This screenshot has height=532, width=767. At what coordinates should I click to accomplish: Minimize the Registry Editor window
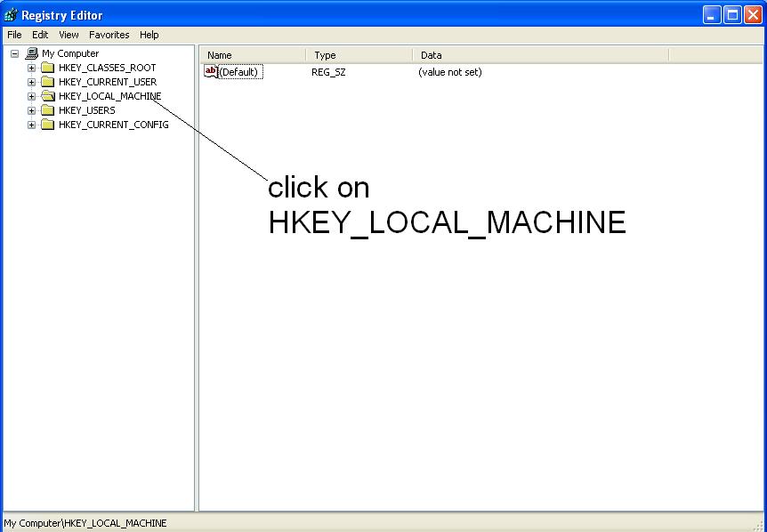(x=712, y=15)
